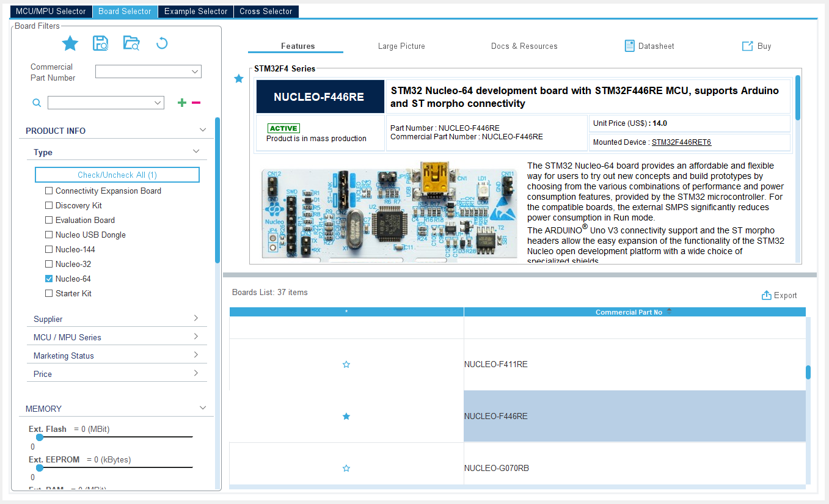Click the Ext. EEPROM slider handle
The height and width of the screenshot is (504, 829).
coord(40,467)
